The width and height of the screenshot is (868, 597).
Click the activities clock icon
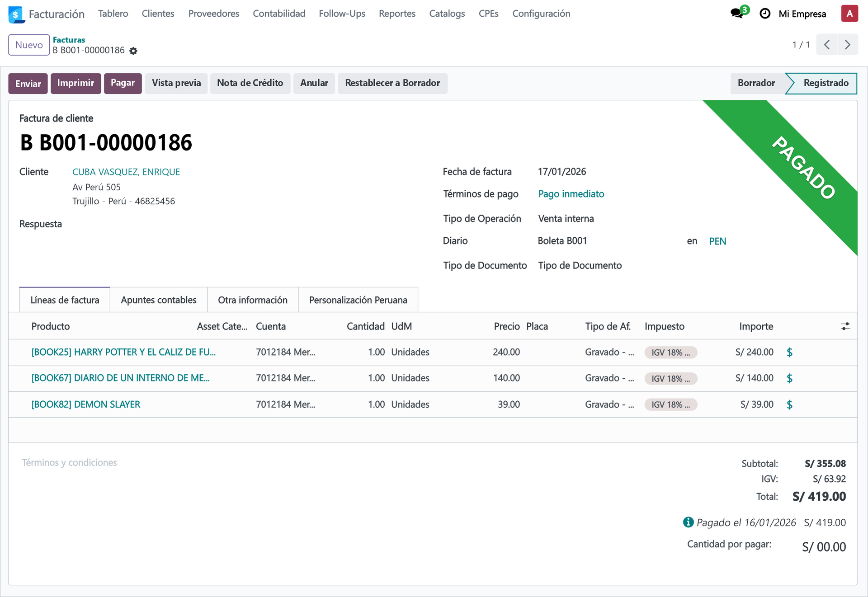[764, 14]
